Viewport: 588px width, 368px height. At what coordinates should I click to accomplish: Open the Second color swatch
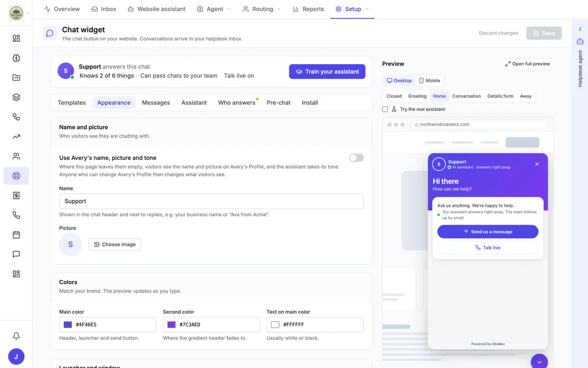171,325
